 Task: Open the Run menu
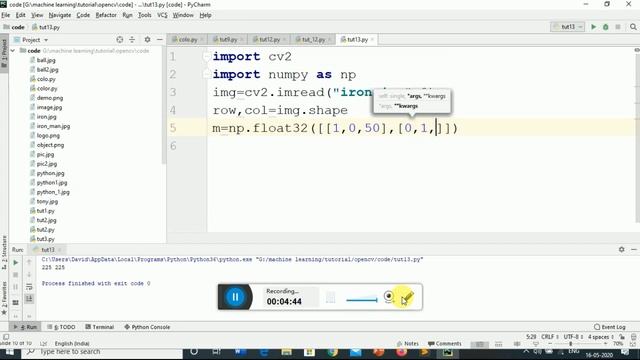[x=127, y=15]
